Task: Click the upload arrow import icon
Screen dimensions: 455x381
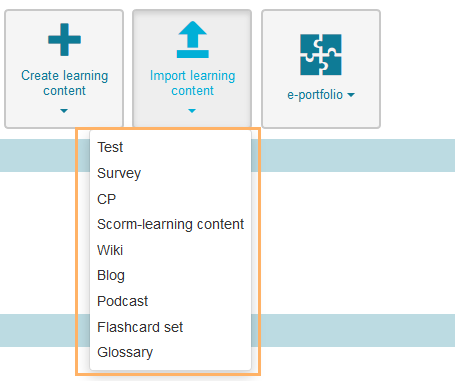Action: pyautogui.click(x=193, y=40)
